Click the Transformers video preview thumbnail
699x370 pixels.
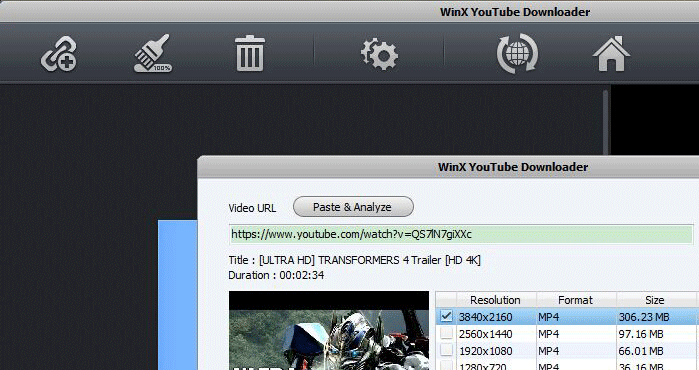click(329, 330)
